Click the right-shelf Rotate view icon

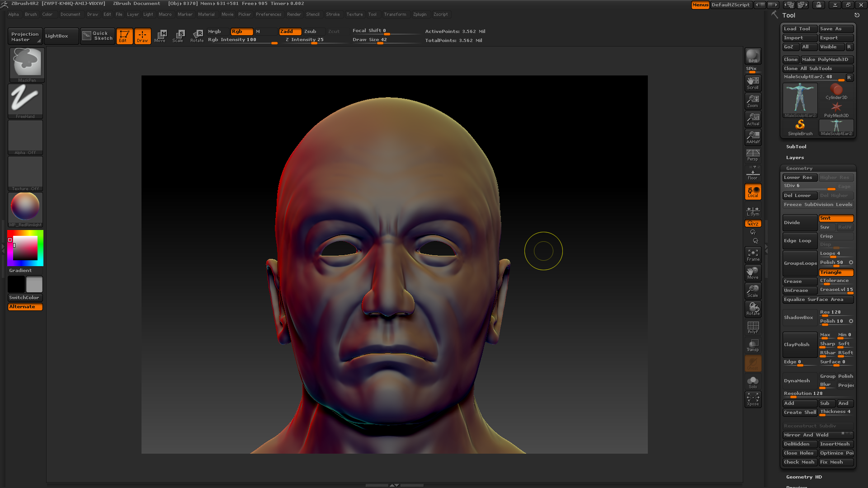click(753, 309)
